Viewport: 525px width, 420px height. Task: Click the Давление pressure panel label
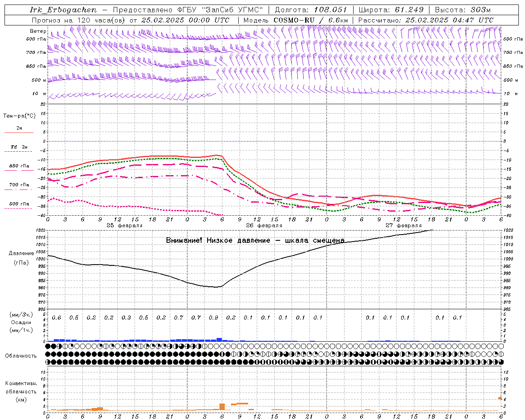point(21,253)
